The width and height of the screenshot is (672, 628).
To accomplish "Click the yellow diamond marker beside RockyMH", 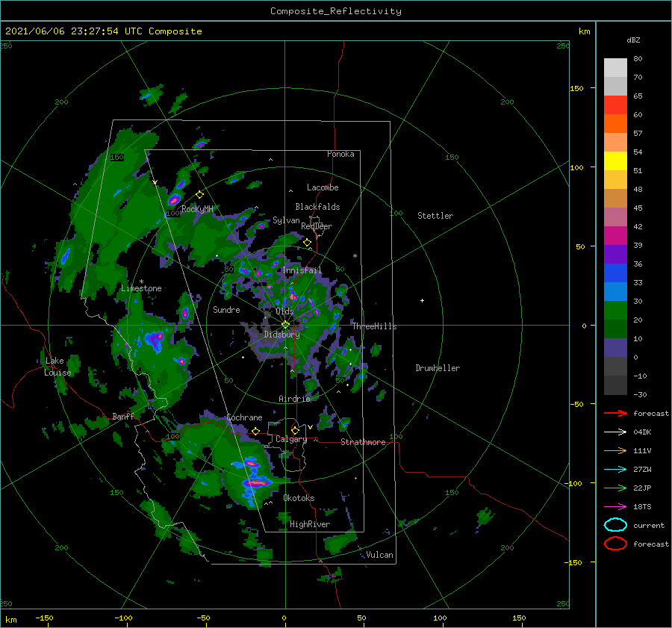I will (x=199, y=195).
